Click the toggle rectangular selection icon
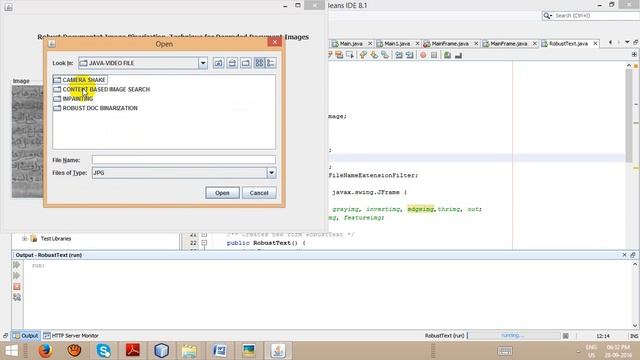This screenshot has height=360, width=640. tap(350, 55)
